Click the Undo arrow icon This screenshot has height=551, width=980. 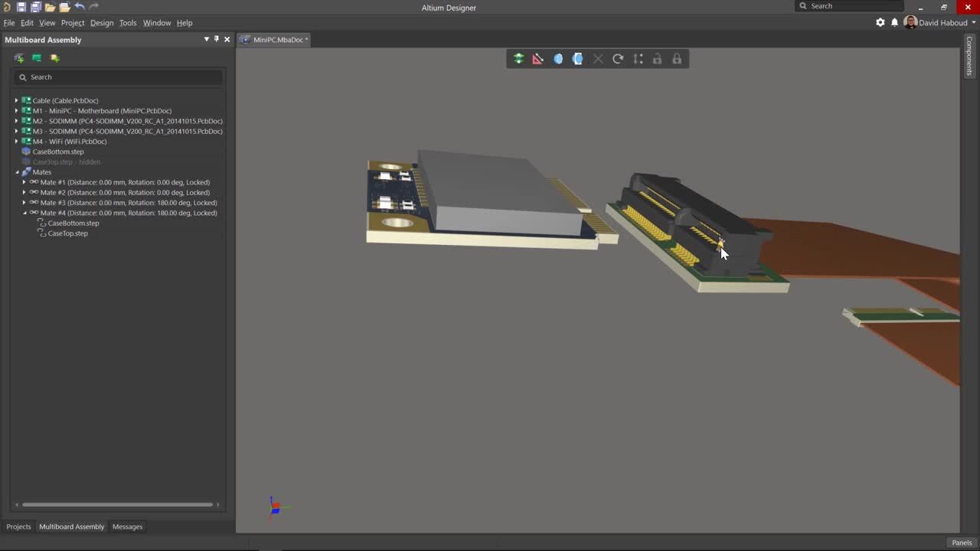[x=80, y=7]
